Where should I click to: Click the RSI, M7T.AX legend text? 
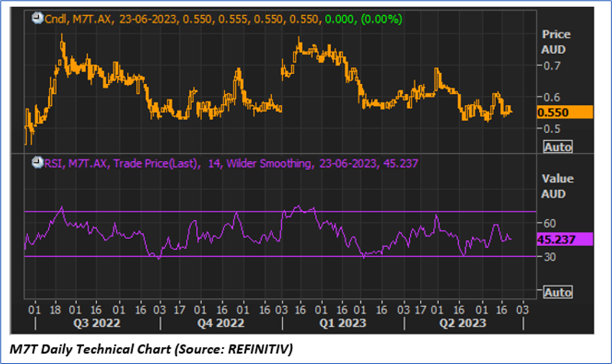[x=75, y=163]
